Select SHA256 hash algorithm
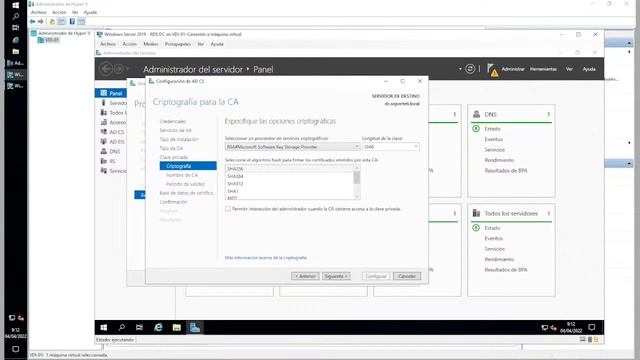This screenshot has width=640, height=360. [x=289, y=169]
